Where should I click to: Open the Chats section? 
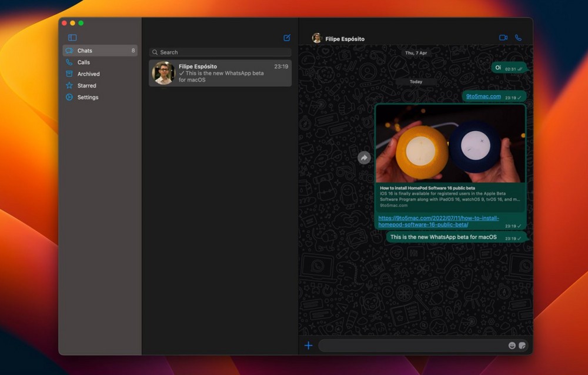pyautogui.click(x=100, y=51)
